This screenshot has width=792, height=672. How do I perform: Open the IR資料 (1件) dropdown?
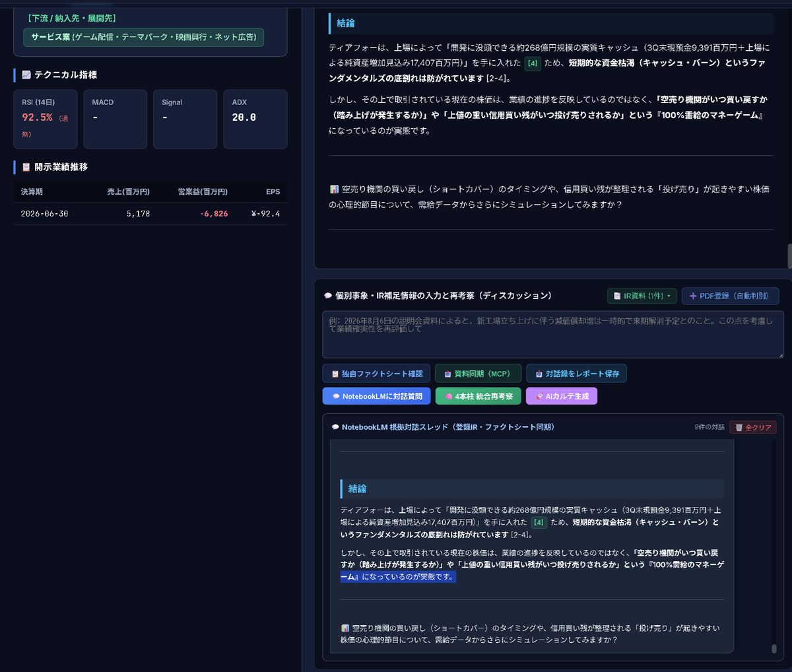tap(642, 296)
